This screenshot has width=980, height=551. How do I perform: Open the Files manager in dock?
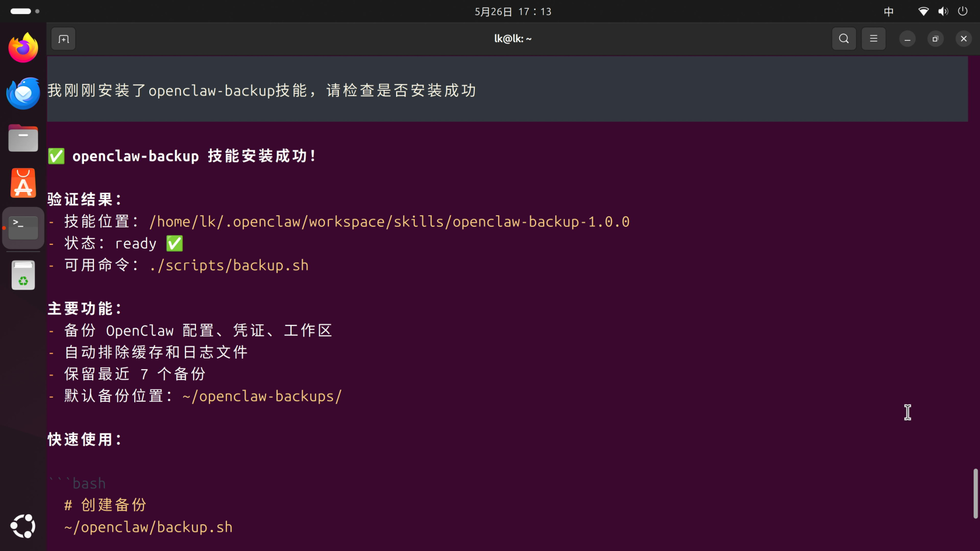tap(23, 138)
